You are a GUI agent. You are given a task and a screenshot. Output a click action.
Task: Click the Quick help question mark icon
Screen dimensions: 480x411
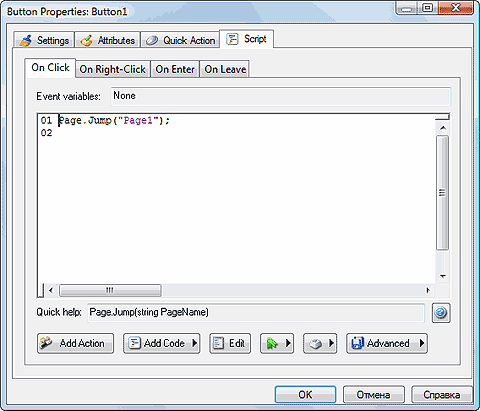pyautogui.click(x=441, y=313)
